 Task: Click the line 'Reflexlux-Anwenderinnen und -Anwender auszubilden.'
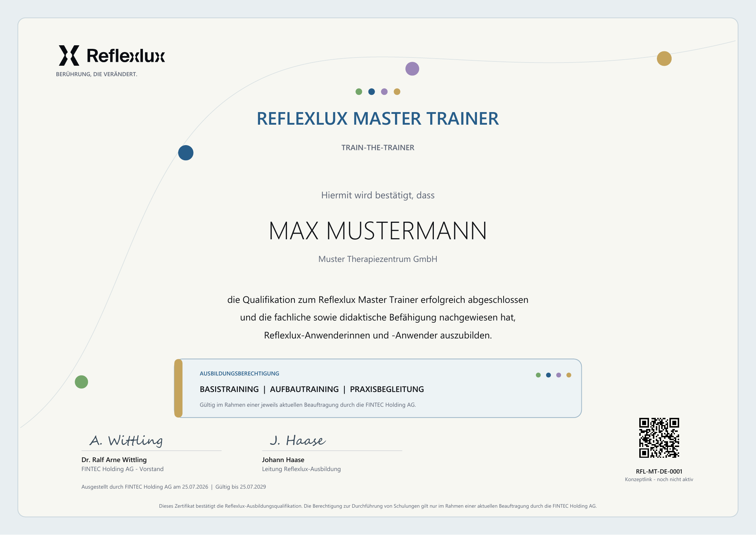pos(378,335)
